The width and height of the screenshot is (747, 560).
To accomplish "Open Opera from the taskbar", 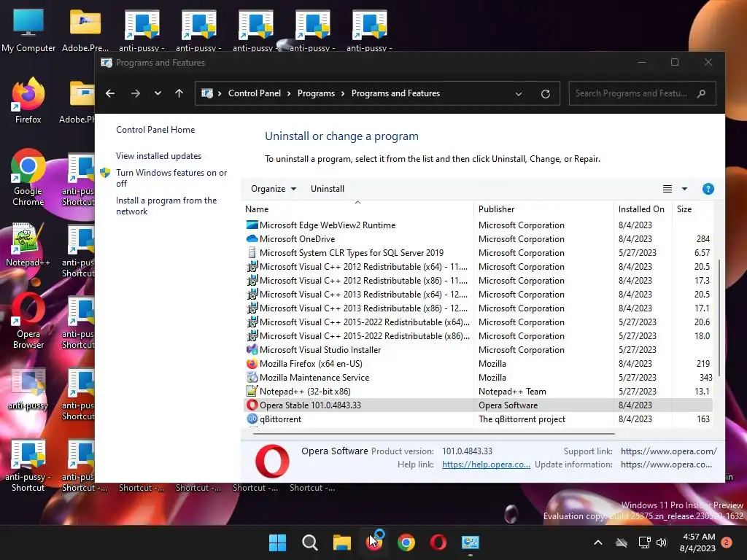I will coord(438,542).
